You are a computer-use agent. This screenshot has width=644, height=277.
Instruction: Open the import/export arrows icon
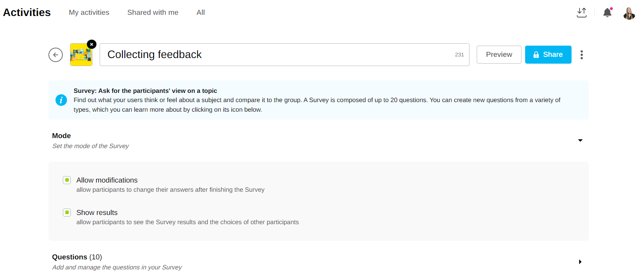[582, 13]
